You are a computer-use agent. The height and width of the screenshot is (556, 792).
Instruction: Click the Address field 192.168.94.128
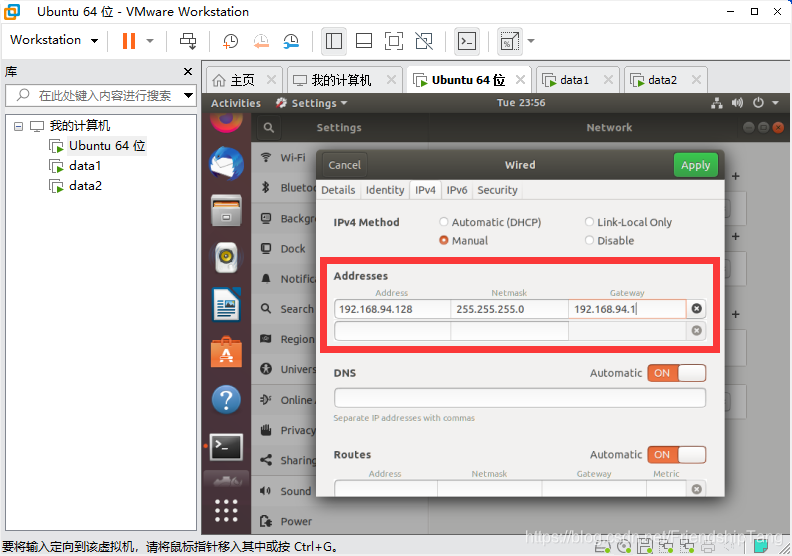(392, 309)
